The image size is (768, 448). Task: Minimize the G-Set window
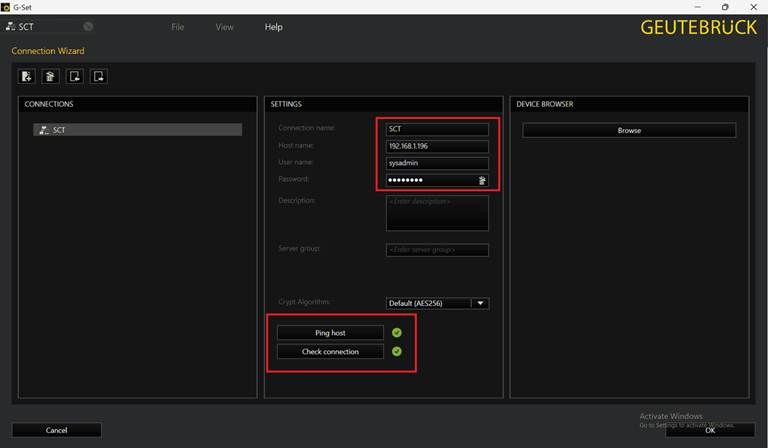click(x=698, y=7)
